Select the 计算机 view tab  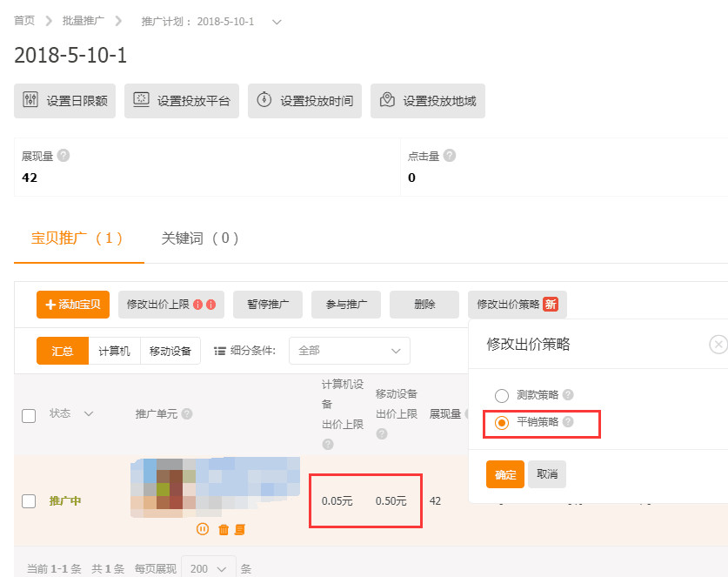(x=114, y=351)
